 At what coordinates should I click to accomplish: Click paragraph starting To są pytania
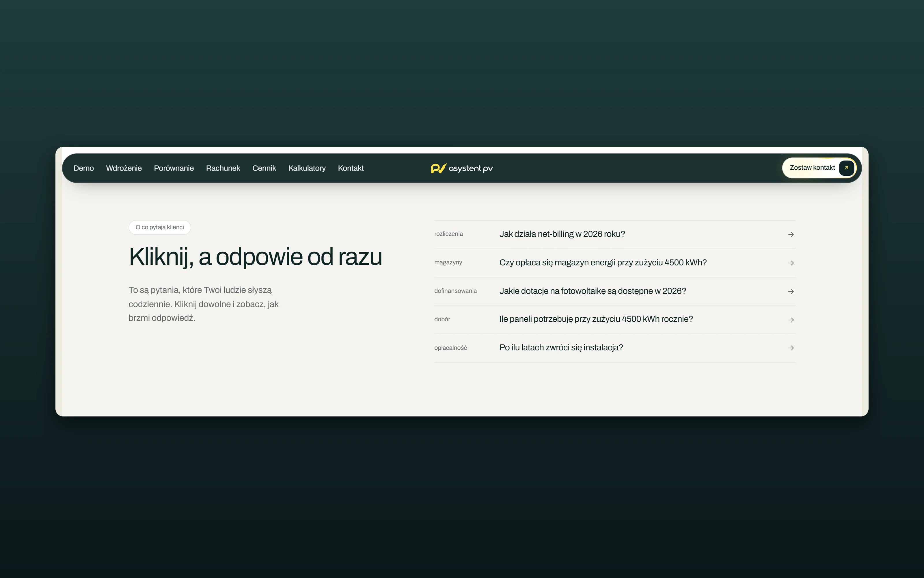tap(204, 304)
